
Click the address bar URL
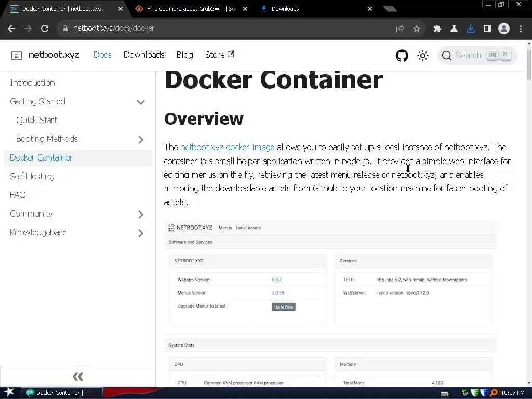pyautogui.click(x=114, y=28)
